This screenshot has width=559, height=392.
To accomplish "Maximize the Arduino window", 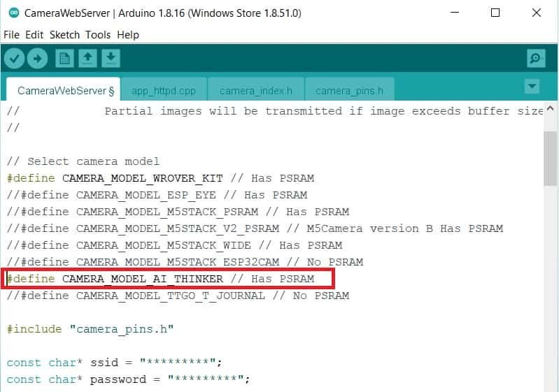I will [495, 13].
